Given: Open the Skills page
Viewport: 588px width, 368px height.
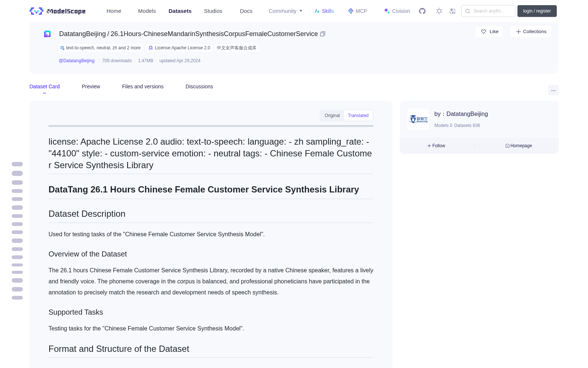Looking at the screenshot, I should pos(324,11).
